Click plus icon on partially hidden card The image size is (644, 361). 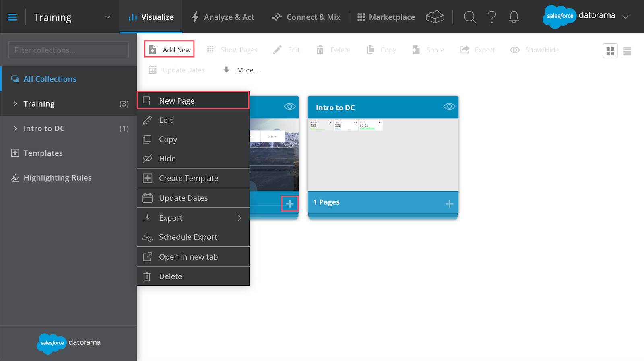pyautogui.click(x=290, y=204)
